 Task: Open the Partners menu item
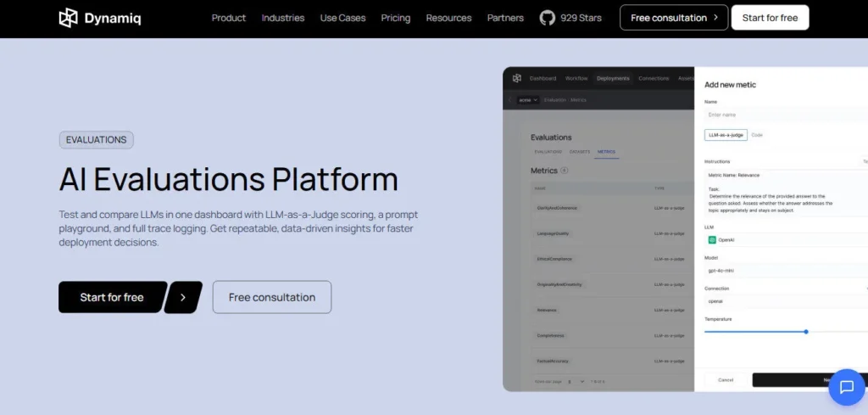(505, 18)
